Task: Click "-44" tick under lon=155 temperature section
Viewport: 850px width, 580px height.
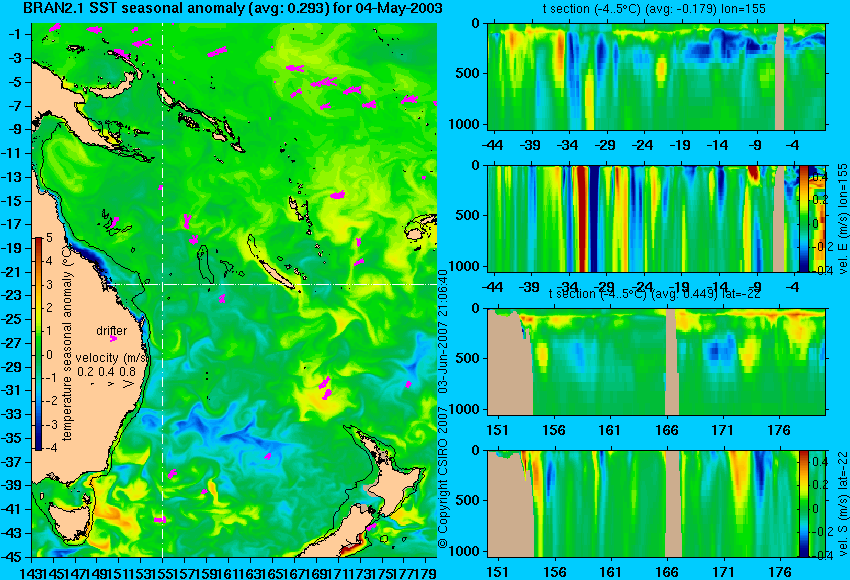Action: 493,145
